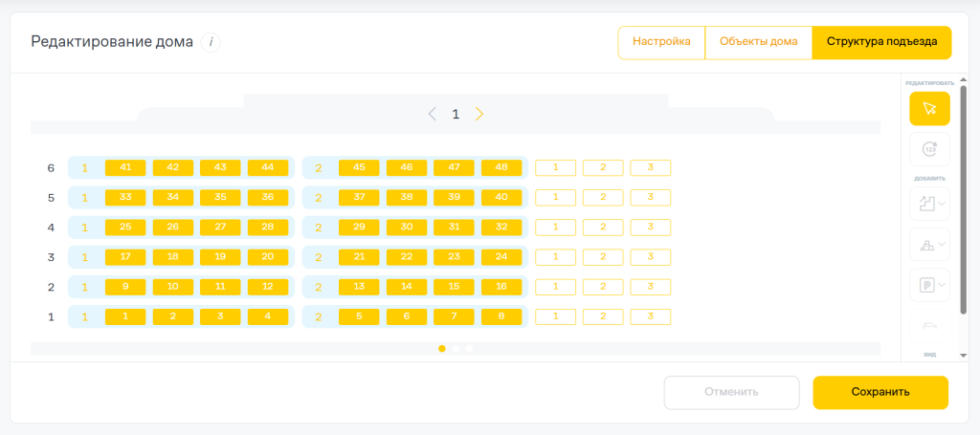Select apartment 33
Screen dimensions: 980x435
click(x=125, y=197)
